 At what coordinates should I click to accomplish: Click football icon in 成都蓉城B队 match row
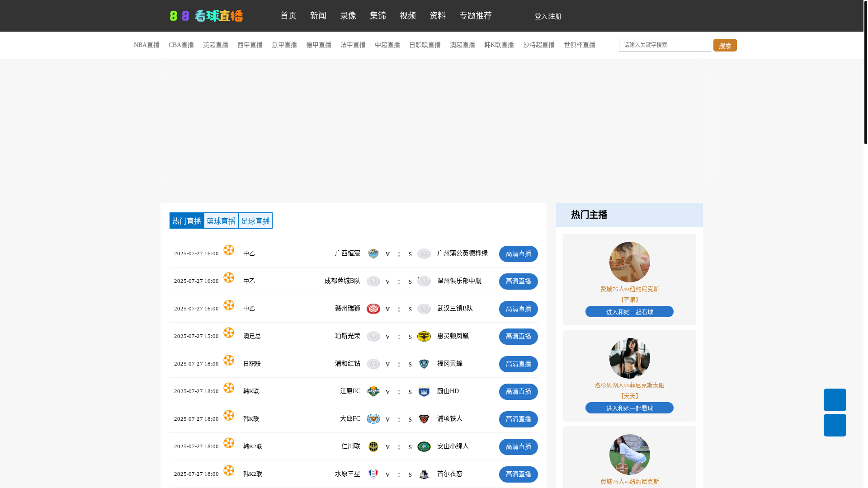(229, 277)
